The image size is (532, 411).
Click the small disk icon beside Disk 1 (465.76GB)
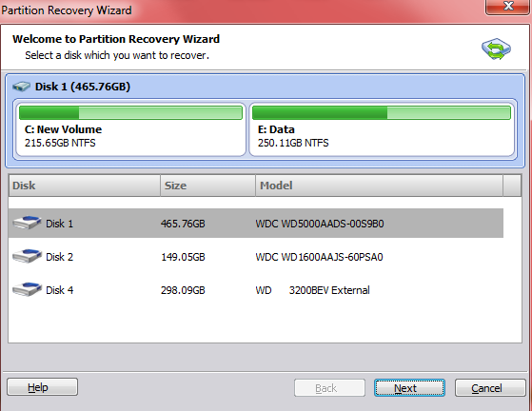21,87
